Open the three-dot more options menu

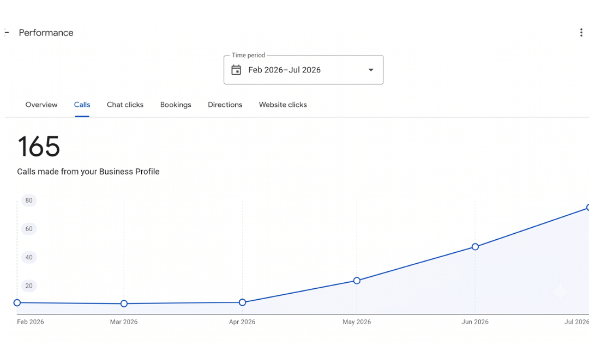(581, 33)
